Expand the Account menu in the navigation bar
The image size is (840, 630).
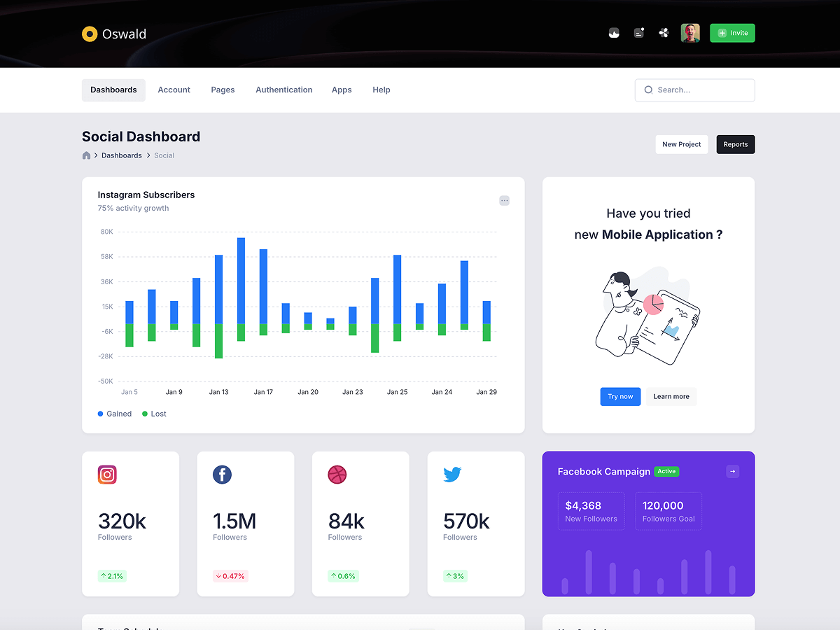174,90
